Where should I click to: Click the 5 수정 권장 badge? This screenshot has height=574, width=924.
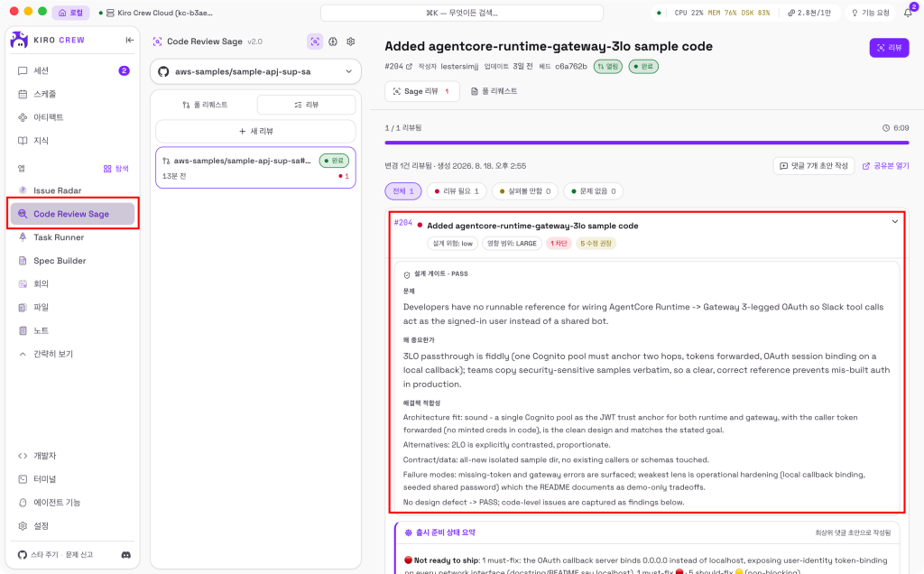point(596,244)
